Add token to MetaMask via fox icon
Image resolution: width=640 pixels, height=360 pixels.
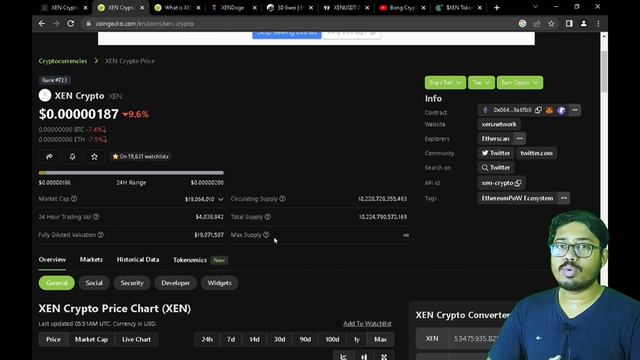(549, 110)
